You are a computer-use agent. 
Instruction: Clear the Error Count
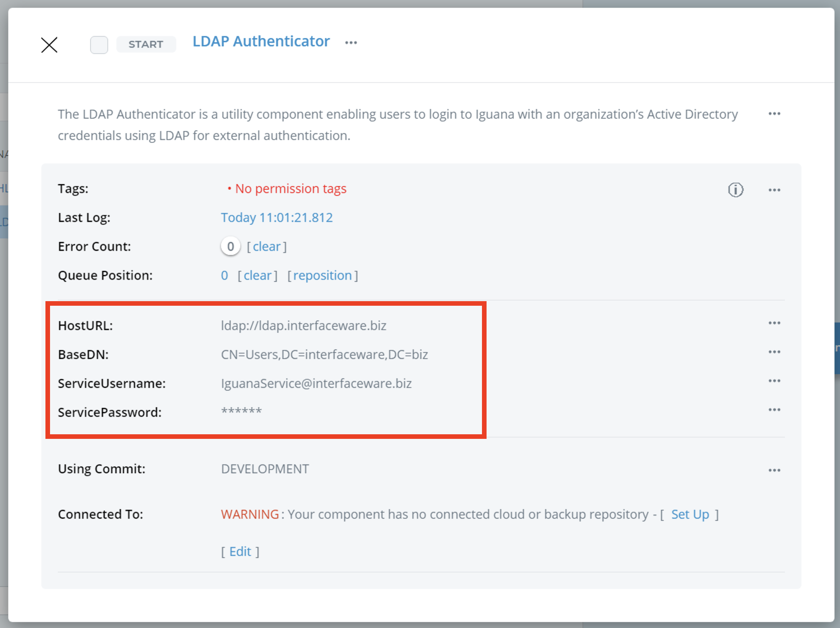[267, 247]
